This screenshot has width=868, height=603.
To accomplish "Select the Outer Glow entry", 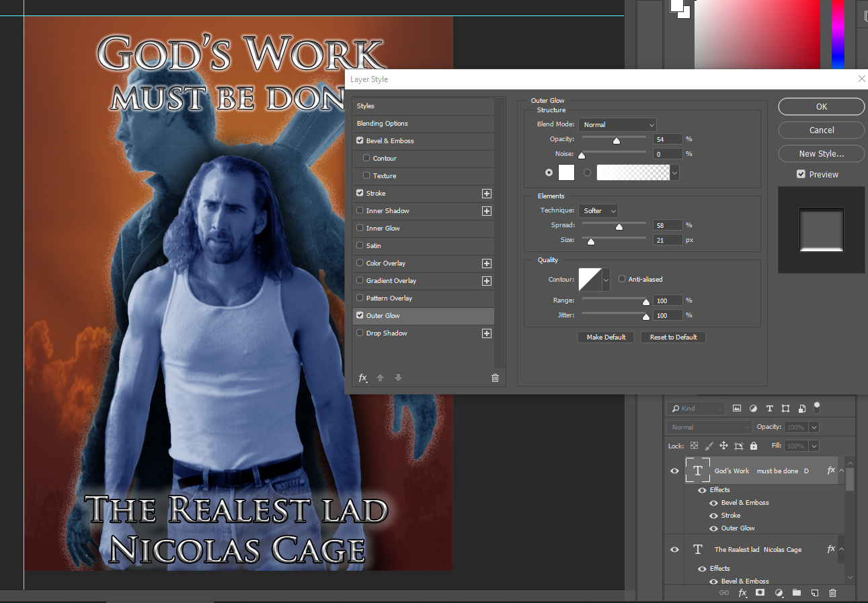I will click(x=423, y=316).
